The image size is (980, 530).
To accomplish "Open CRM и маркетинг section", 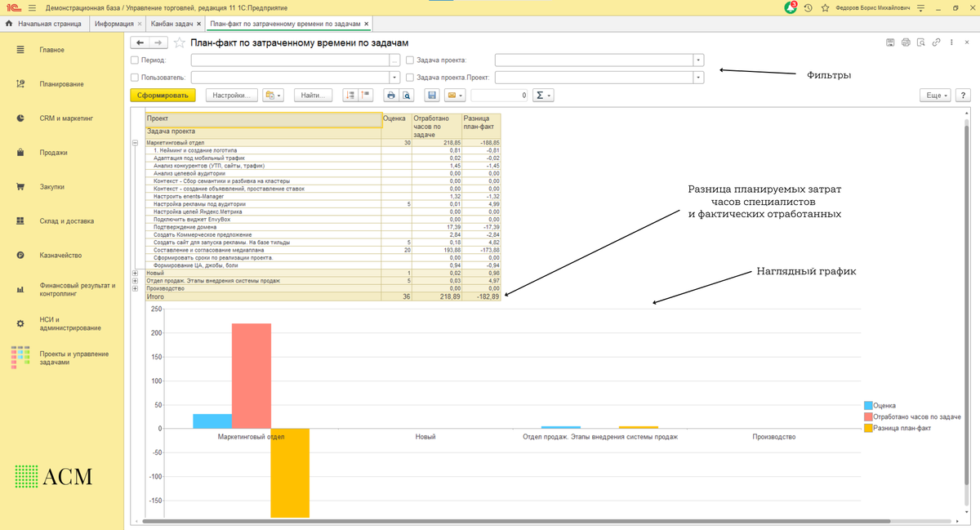I will click(66, 118).
